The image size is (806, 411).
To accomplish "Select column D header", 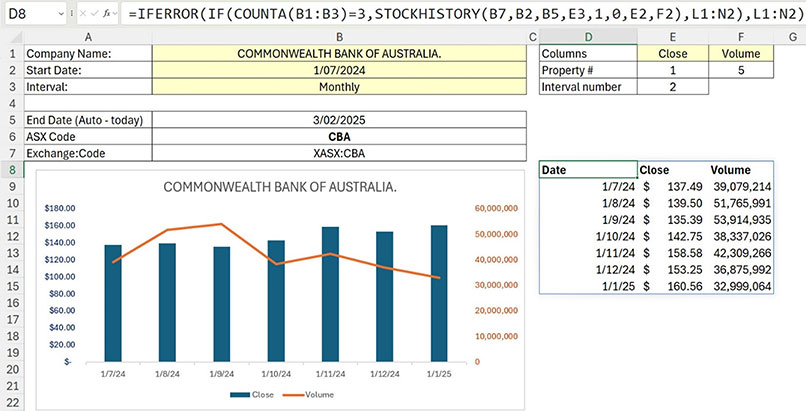I will coord(589,36).
